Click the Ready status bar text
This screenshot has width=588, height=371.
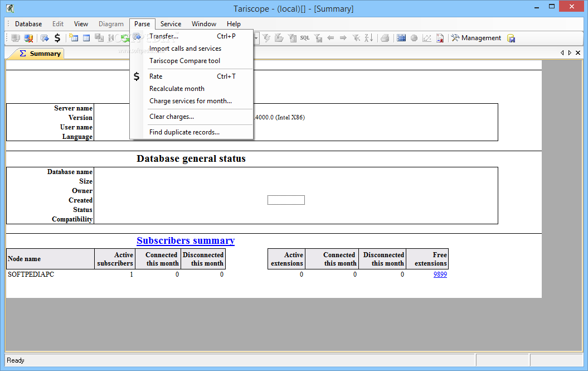coord(16,360)
